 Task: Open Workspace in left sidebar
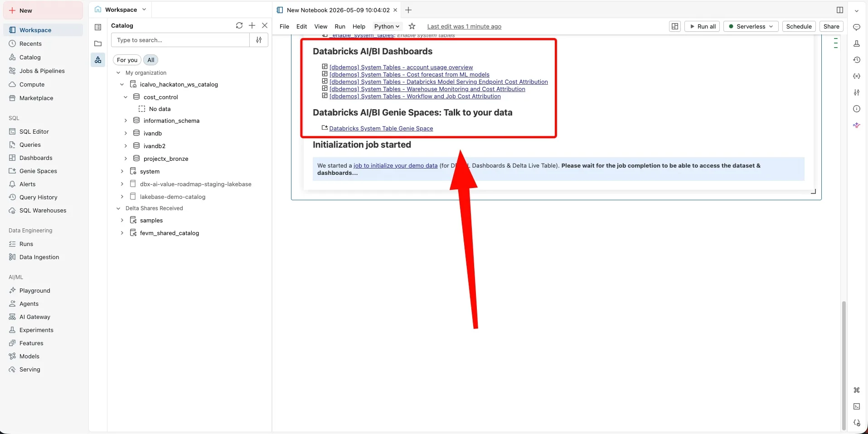click(43, 30)
